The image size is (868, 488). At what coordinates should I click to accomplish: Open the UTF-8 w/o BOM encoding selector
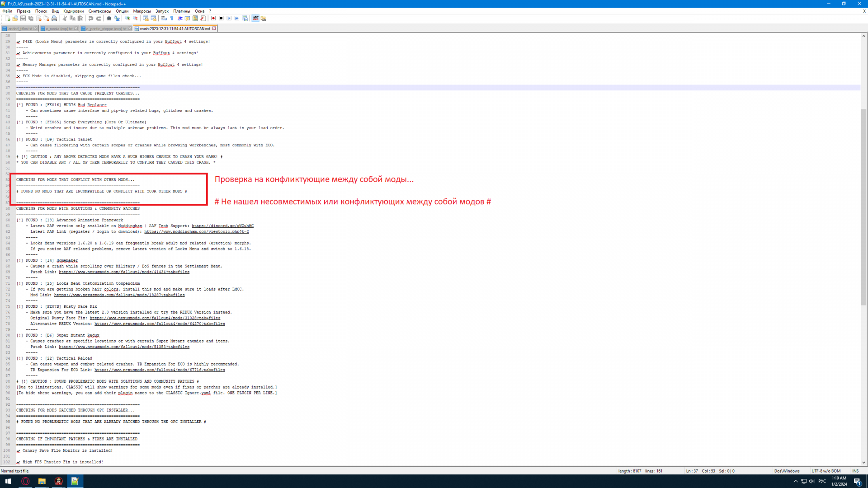pyautogui.click(x=826, y=471)
